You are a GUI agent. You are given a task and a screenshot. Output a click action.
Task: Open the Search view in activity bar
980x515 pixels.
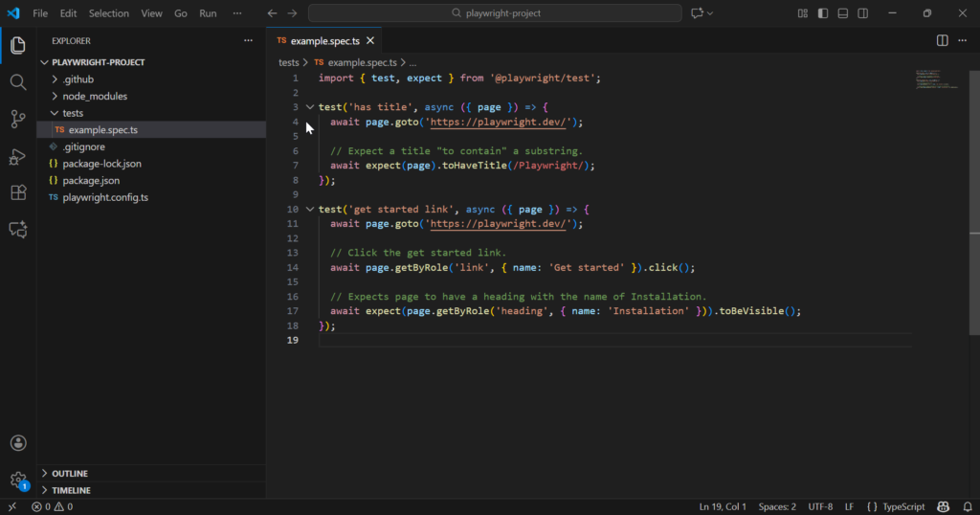(x=17, y=82)
